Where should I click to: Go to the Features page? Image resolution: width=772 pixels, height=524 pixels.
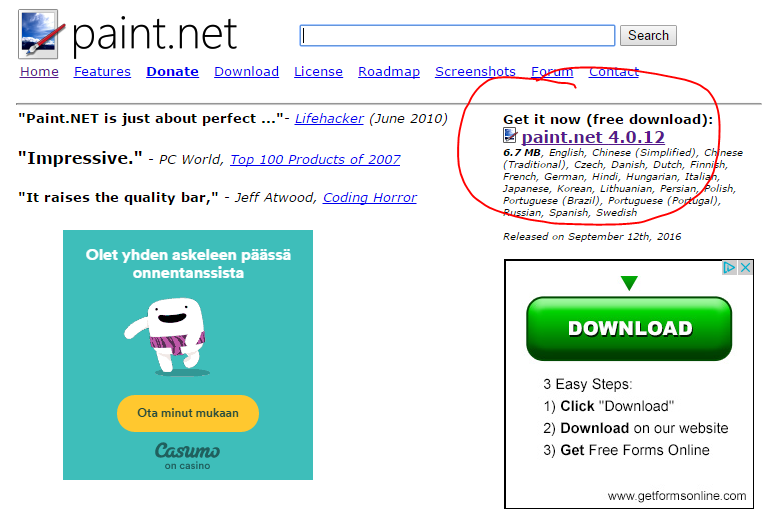pos(102,72)
